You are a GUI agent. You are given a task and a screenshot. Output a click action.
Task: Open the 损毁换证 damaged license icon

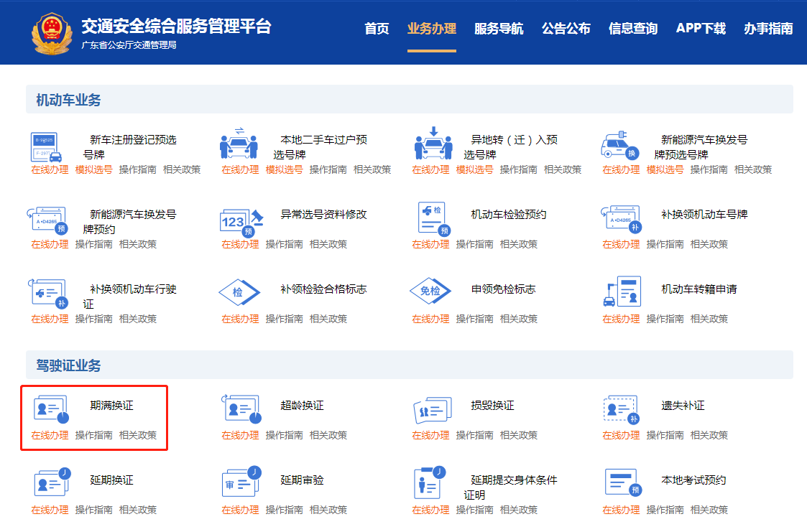pos(432,410)
